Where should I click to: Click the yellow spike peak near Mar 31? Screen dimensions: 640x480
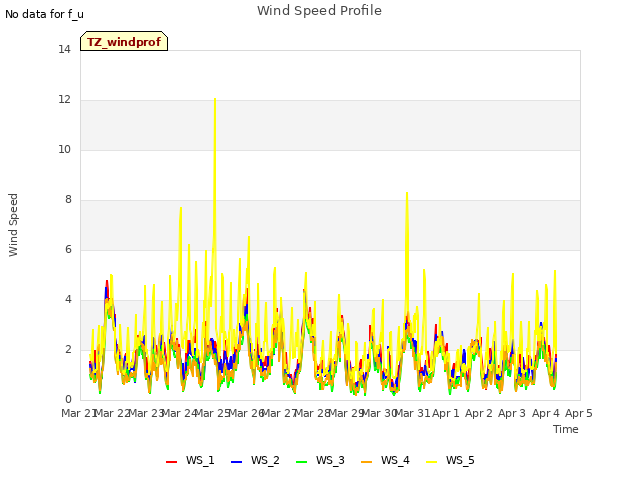[407, 193]
